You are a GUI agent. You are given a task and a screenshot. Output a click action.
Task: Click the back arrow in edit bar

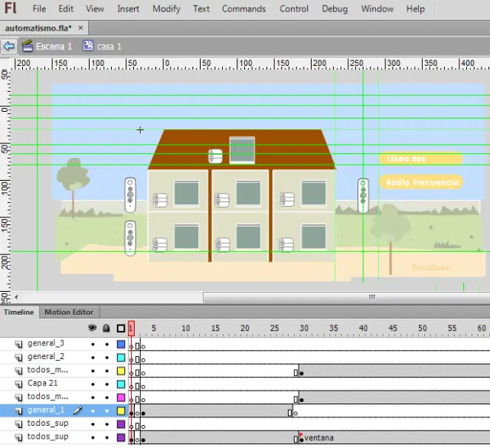9,46
